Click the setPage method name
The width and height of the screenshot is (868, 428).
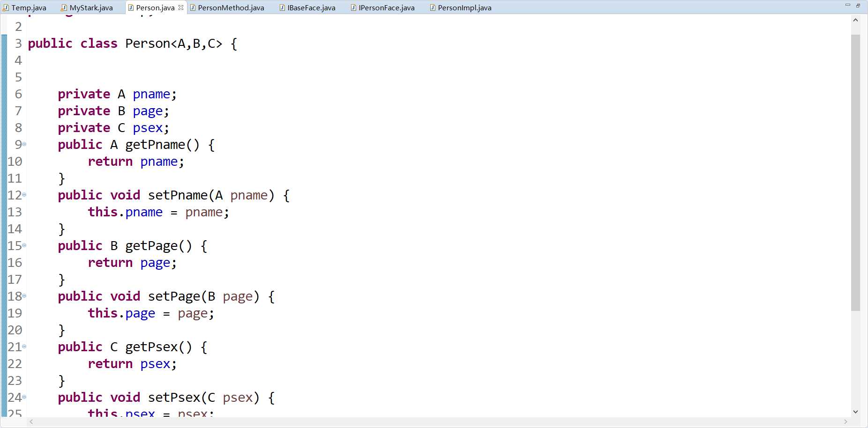(174, 296)
